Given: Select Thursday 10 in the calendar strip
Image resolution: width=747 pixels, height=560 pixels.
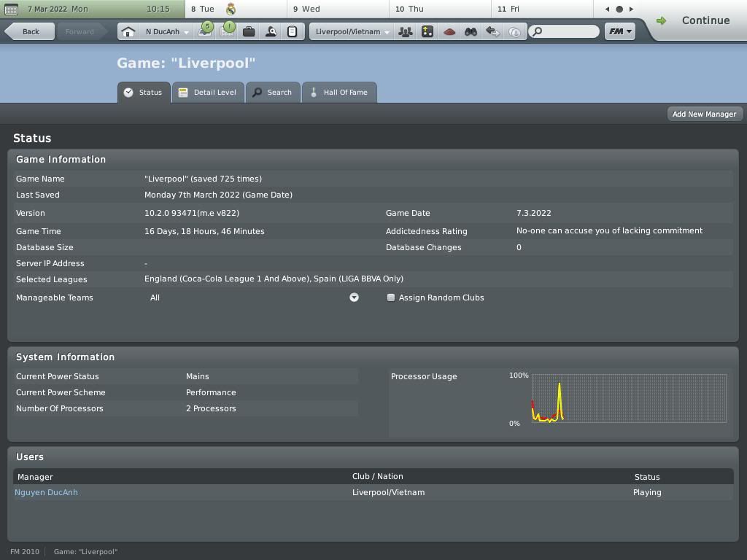Looking at the screenshot, I should [440, 9].
